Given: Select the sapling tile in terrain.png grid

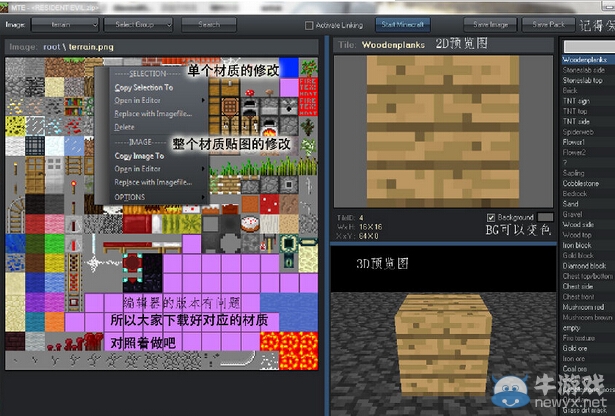Looking at the screenshot, I should [308, 67].
